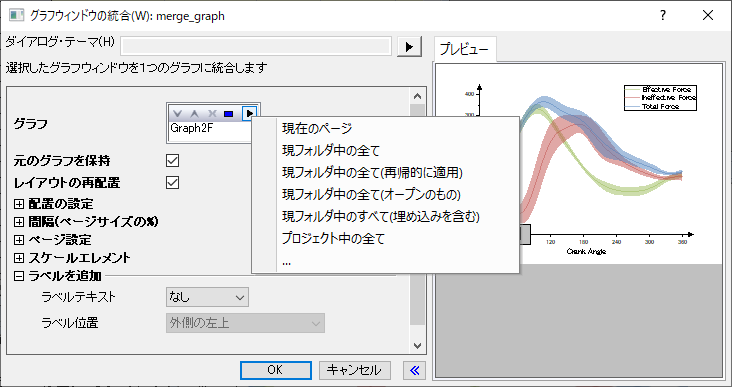Click the blue rectangle select-all icon in Graph list
The height and width of the screenshot is (387, 732).
(229, 113)
